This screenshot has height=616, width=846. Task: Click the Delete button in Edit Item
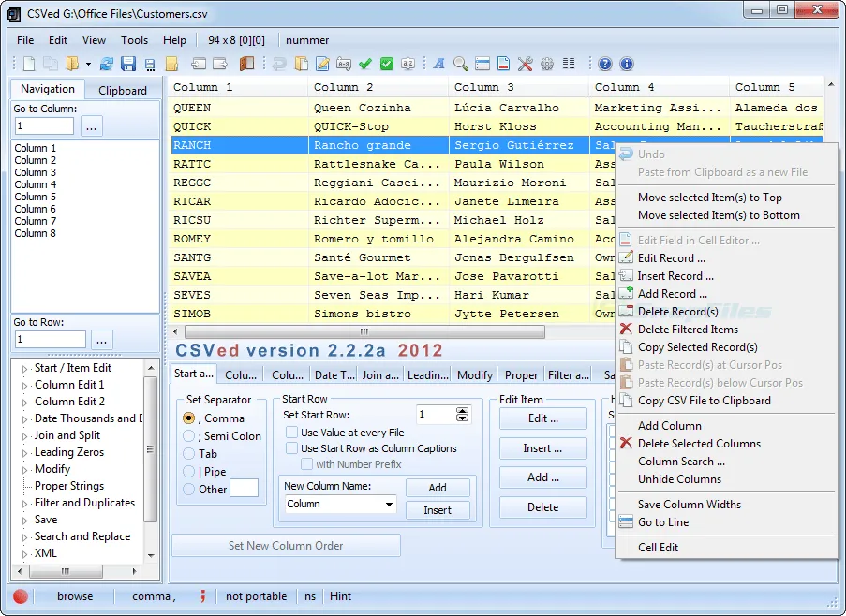[x=542, y=507]
